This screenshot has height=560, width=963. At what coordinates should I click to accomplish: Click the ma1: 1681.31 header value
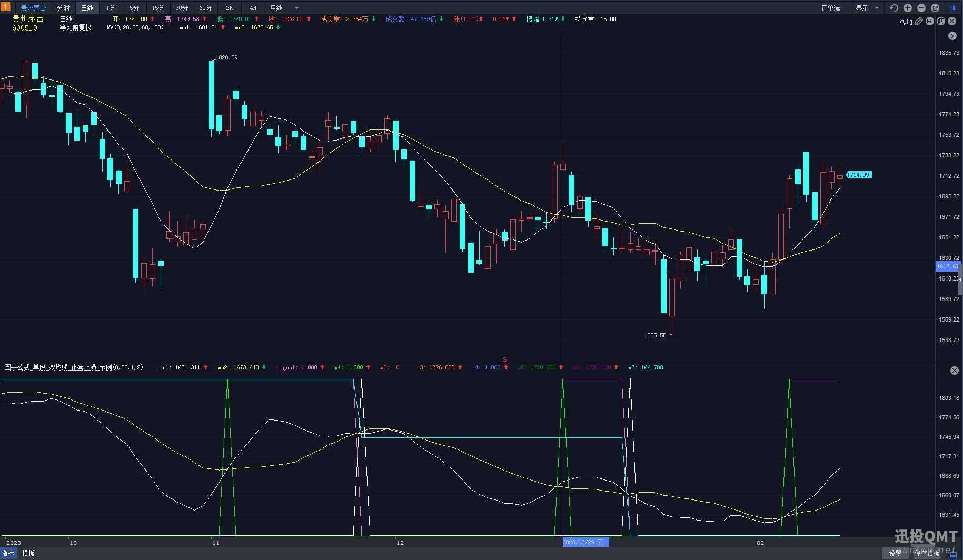[x=198, y=27]
